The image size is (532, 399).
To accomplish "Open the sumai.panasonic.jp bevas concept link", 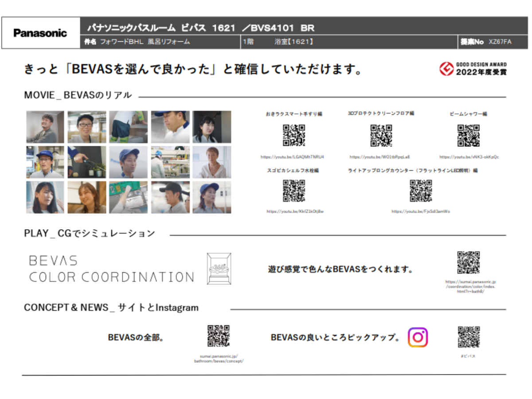I will pos(219,359).
